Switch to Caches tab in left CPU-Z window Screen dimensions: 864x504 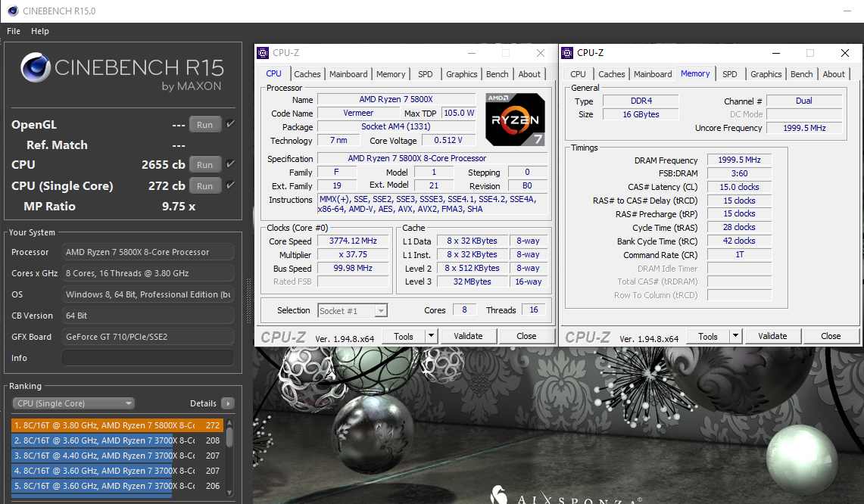click(307, 74)
